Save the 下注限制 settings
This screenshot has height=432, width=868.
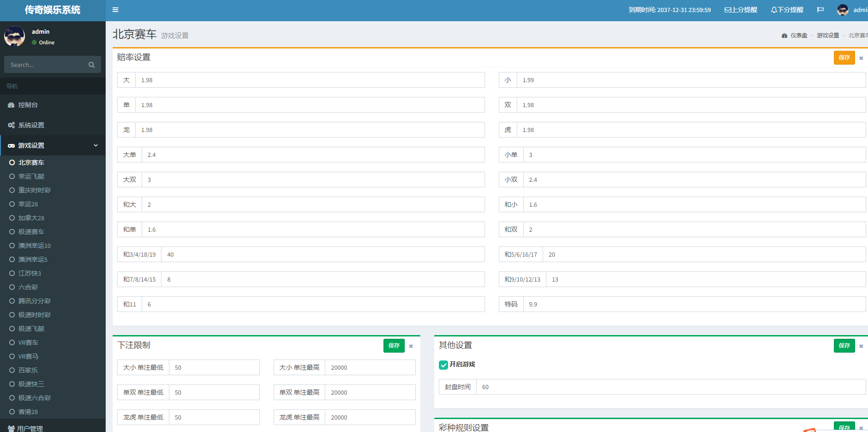394,346
